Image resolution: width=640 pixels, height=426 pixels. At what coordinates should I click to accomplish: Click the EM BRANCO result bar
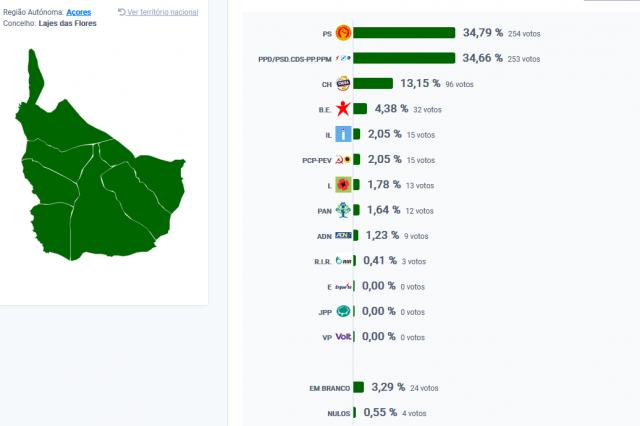[358, 387]
